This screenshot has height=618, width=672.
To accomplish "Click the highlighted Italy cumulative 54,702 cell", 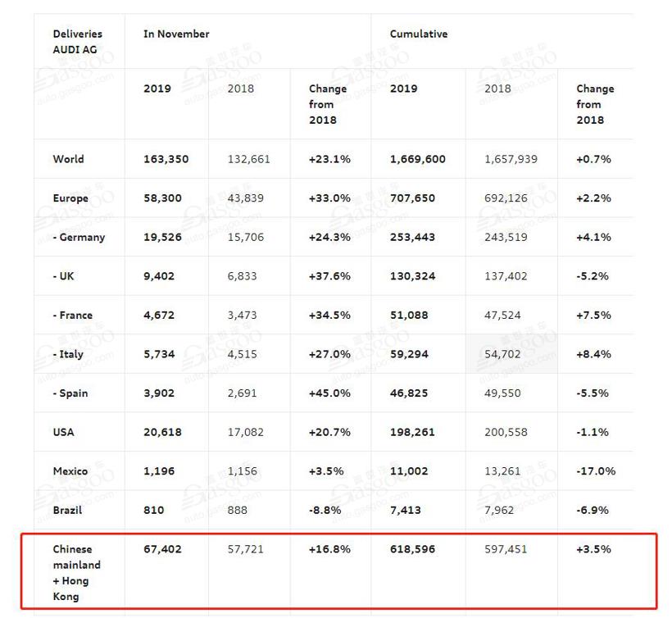I will pyautogui.click(x=506, y=354).
